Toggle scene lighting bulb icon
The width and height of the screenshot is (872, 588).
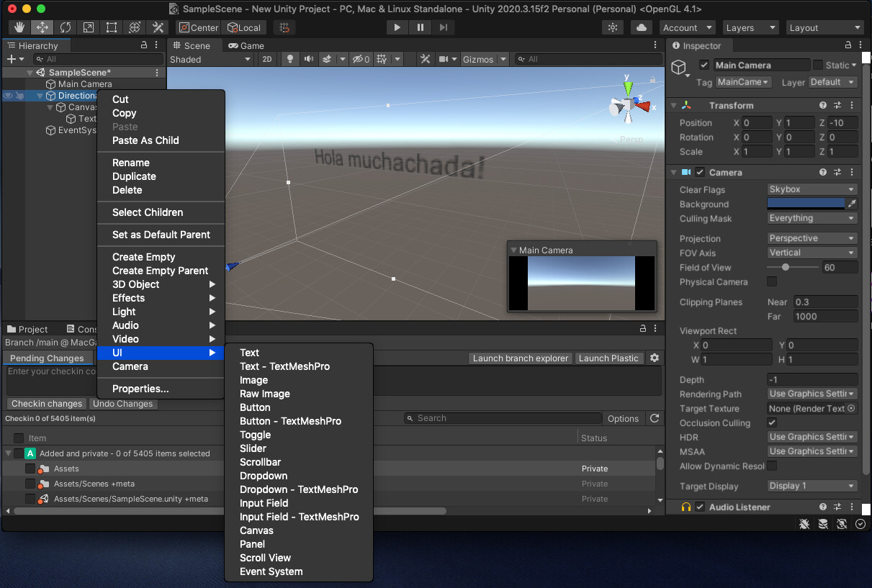coord(290,59)
